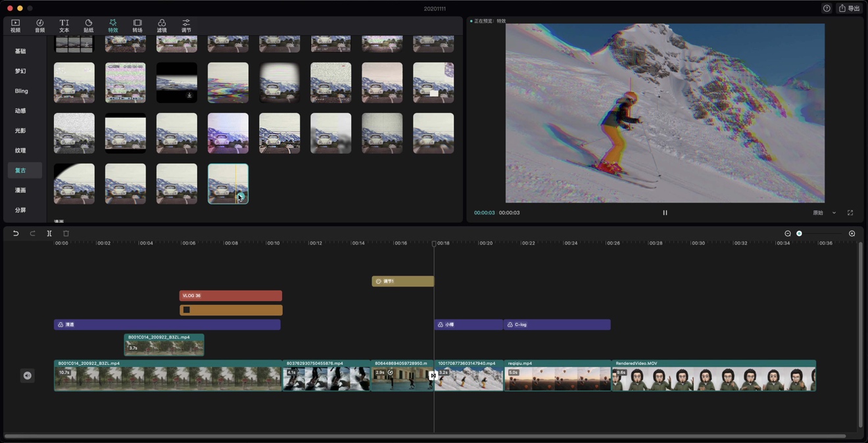Click the delete trash icon above timeline
The image size is (868, 443).
click(x=66, y=233)
